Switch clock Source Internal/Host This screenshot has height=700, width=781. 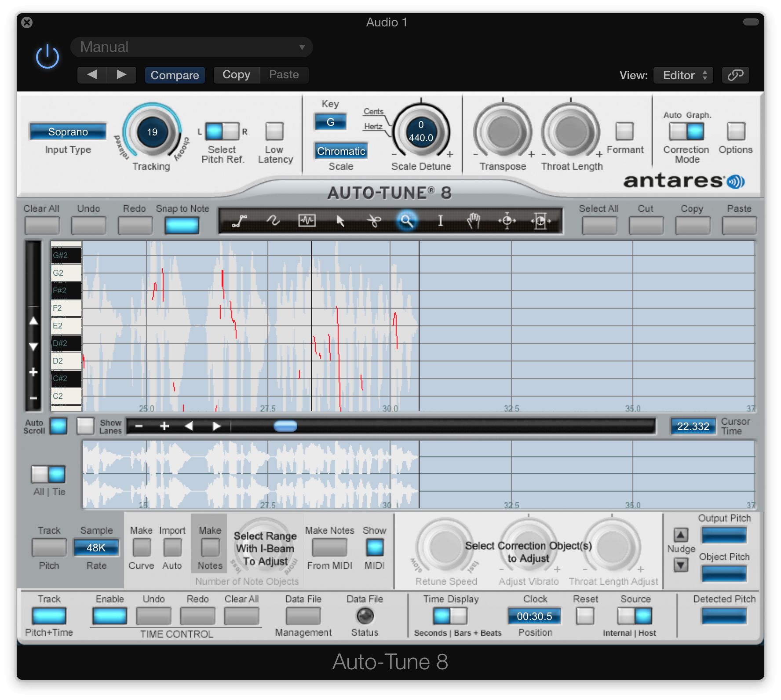coord(635,616)
